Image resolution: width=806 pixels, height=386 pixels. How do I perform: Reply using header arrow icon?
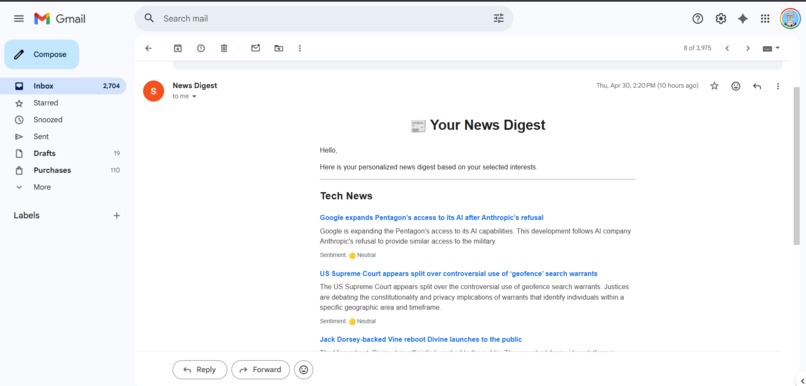757,86
